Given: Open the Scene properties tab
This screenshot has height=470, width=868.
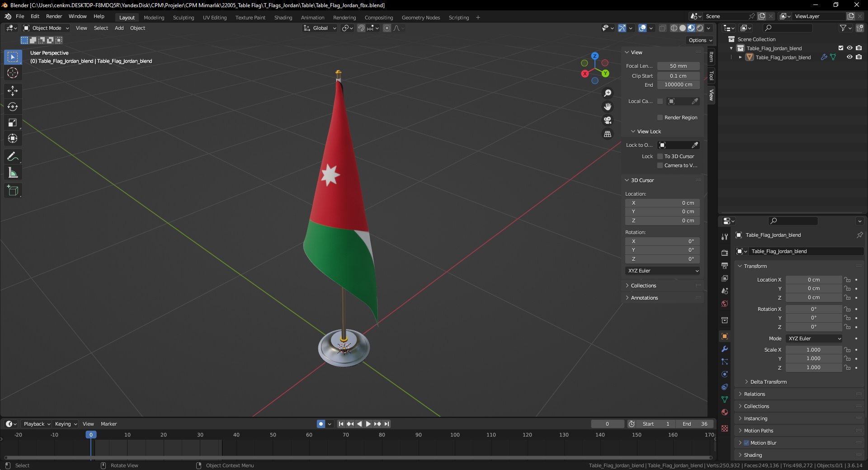Looking at the screenshot, I should coord(725,291).
